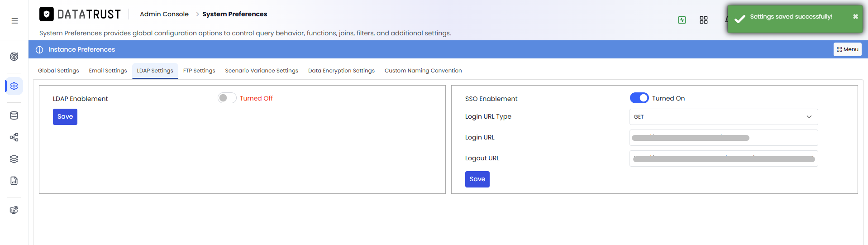
Task: Save the SSO settings
Action: tap(477, 179)
